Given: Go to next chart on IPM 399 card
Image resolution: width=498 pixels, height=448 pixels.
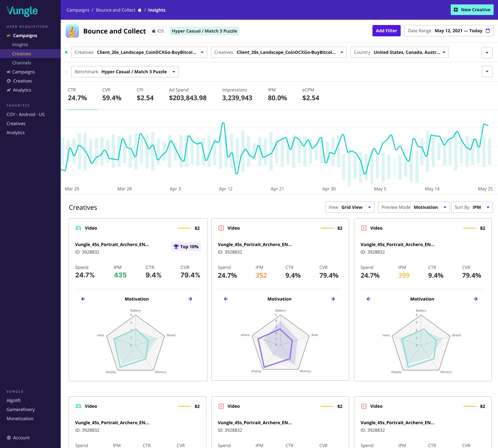Looking at the screenshot, I should click(475, 299).
